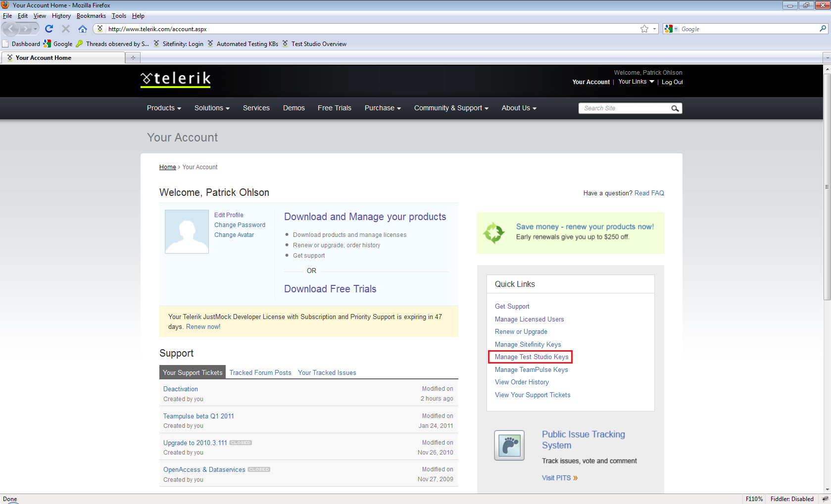Click the Telerik logo in the header

(x=176, y=79)
